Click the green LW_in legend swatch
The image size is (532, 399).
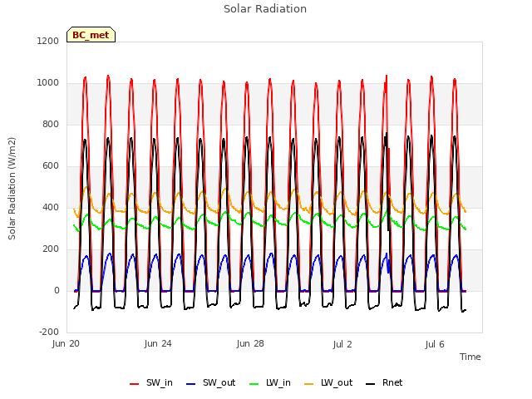pos(254,384)
